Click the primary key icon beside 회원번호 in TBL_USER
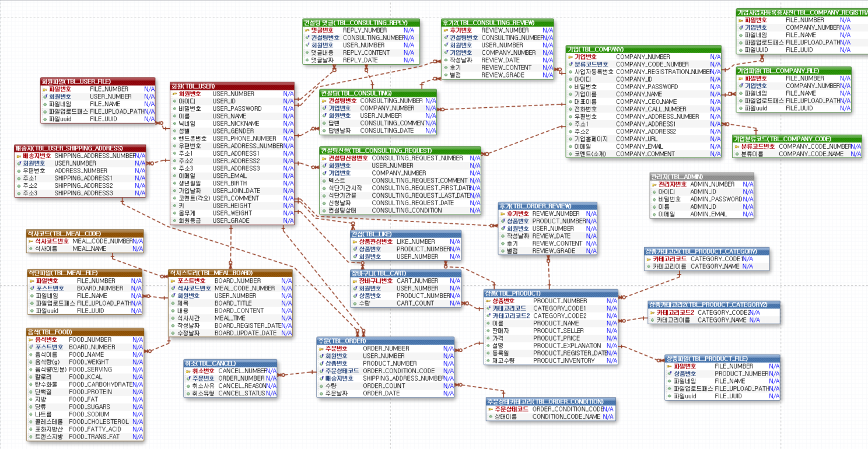This screenshot has height=449, width=868. 175,94
